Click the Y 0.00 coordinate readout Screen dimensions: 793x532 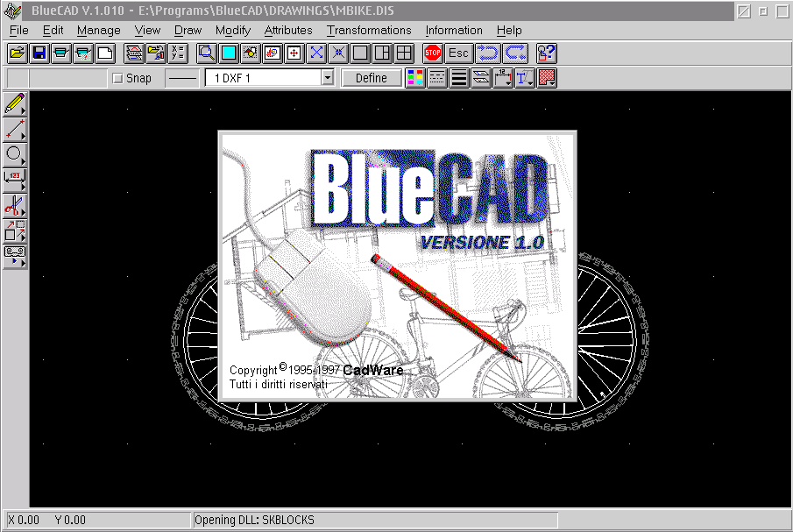point(70,520)
